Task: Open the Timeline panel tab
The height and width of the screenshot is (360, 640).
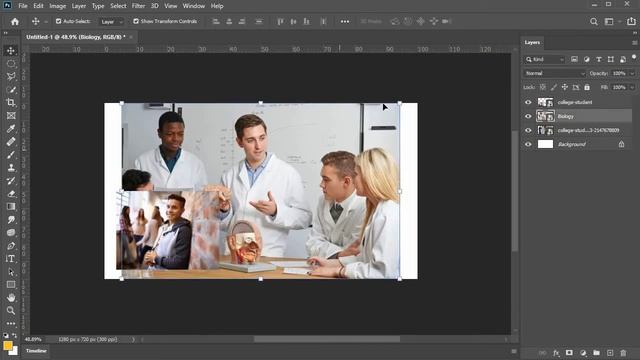Action: click(x=36, y=351)
